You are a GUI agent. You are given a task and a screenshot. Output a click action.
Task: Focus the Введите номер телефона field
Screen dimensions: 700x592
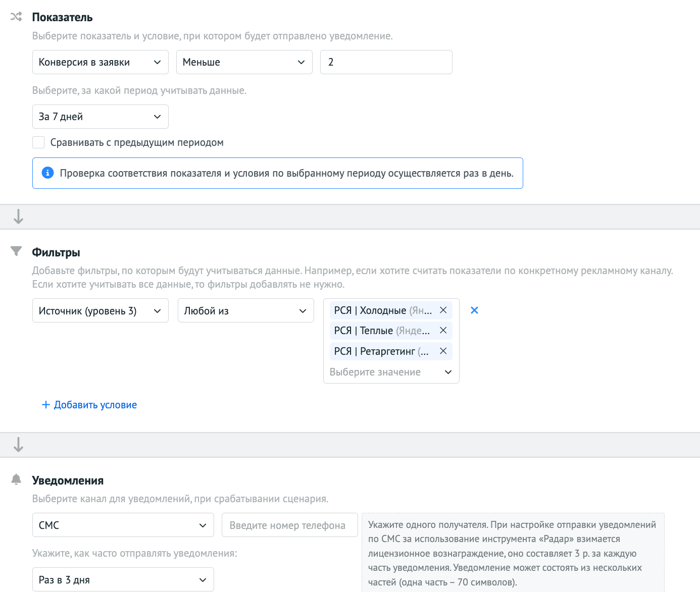[x=289, y=525]
